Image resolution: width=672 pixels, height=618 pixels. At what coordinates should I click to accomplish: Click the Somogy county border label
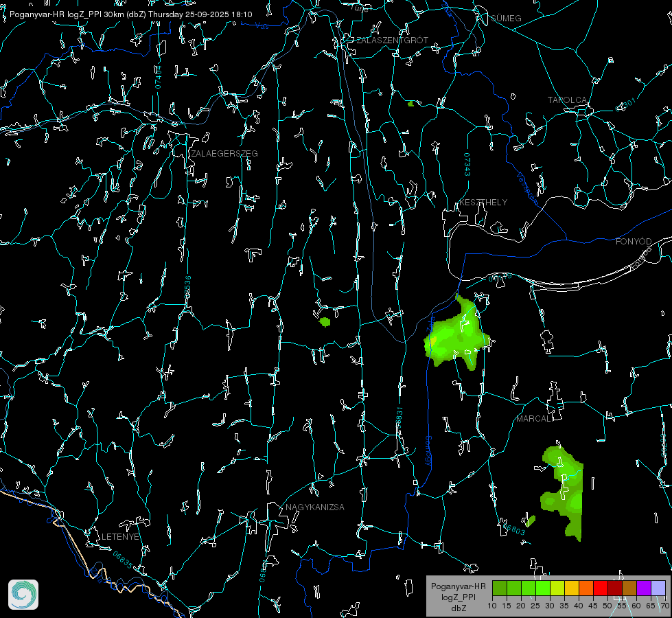[x=428, y=451]
